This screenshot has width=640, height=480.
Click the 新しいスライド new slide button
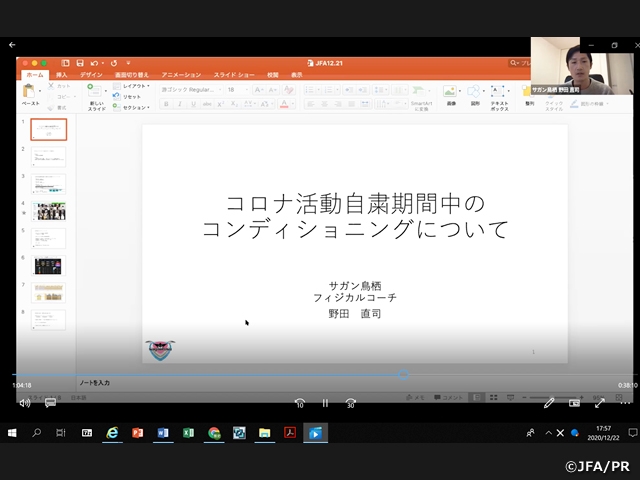click(x=96, y=97)
